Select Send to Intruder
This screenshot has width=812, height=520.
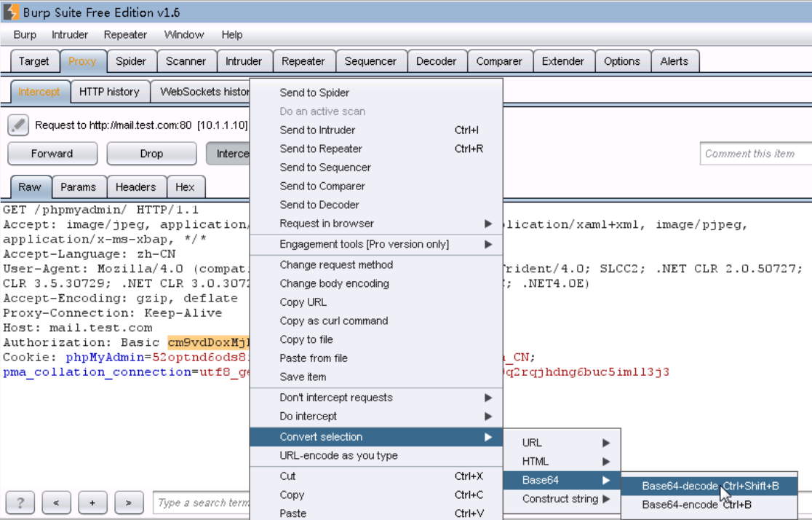pyautogui.click(x=376, y=130)
